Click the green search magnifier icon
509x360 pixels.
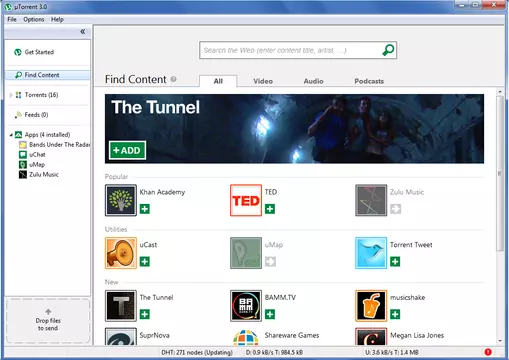pos(388,50)
